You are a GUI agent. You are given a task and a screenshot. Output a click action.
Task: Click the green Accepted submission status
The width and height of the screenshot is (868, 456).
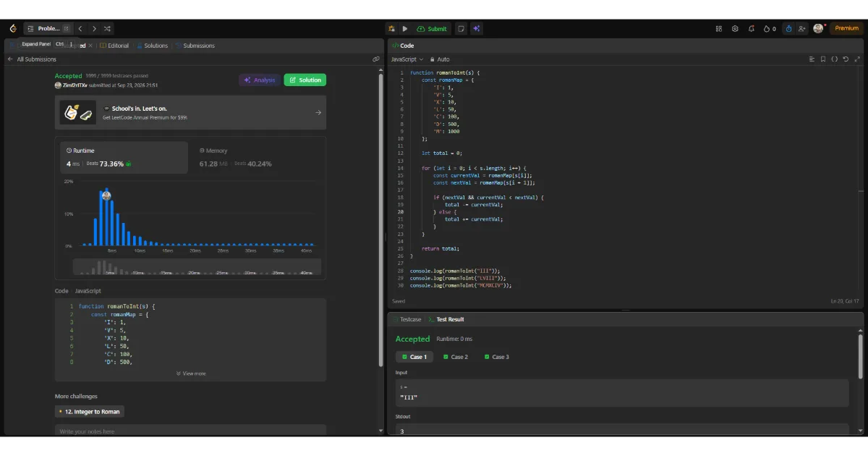coord(69,76)
